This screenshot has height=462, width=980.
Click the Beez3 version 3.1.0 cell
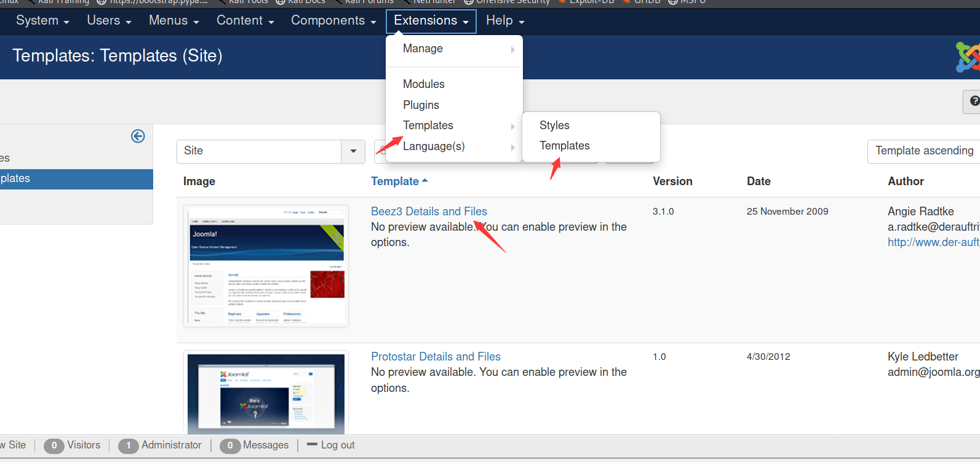[663, 212]
